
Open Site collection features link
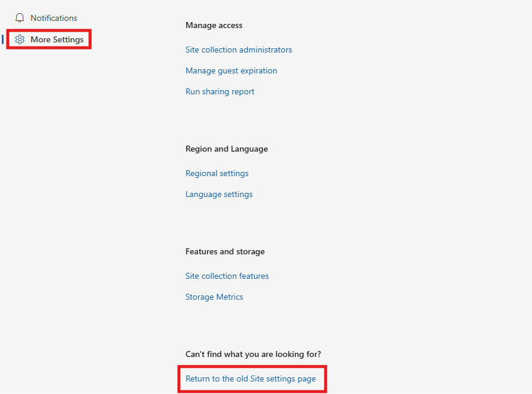click(x=227, y=276)
